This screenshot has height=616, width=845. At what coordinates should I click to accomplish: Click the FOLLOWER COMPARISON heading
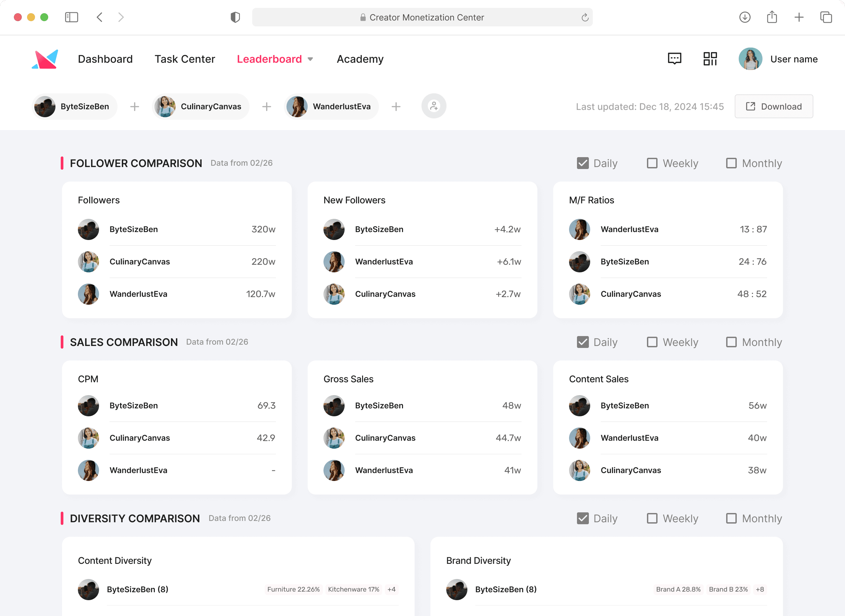(x=136, y=163)
